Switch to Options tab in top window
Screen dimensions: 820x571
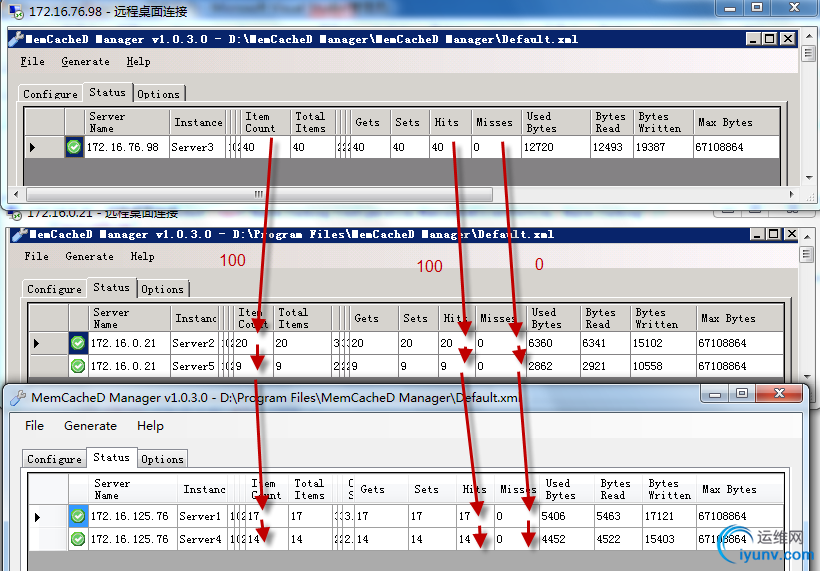pyautogui.click(x=158, y=94)
